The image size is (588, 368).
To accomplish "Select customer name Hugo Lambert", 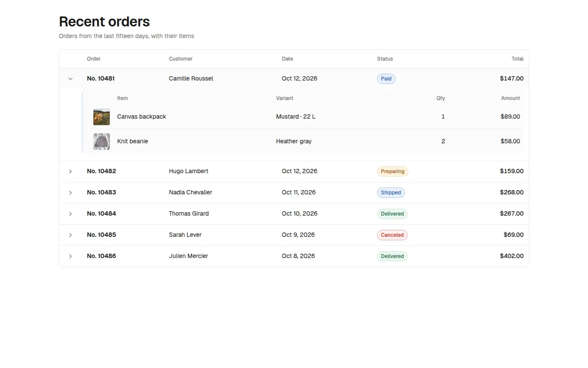I will (189, 171).
